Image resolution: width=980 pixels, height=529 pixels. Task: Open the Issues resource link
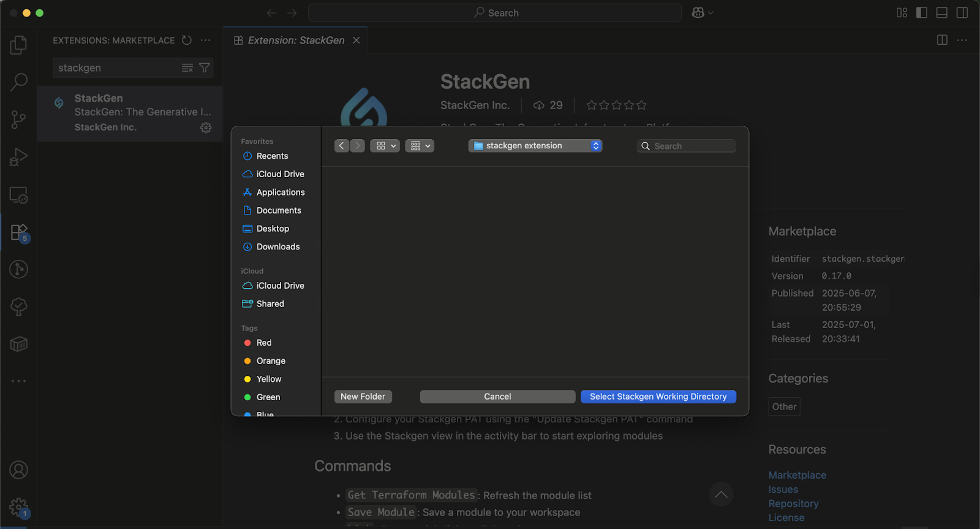(783, 489)
